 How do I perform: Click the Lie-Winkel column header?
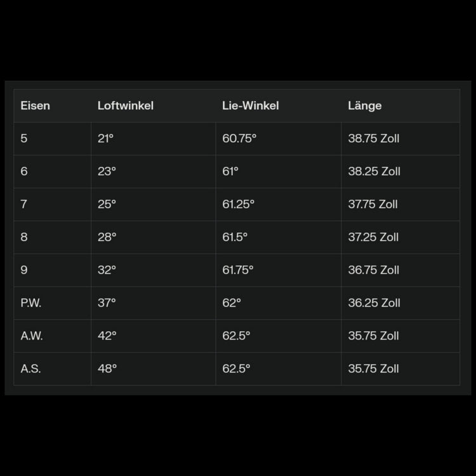coord(250,105)
